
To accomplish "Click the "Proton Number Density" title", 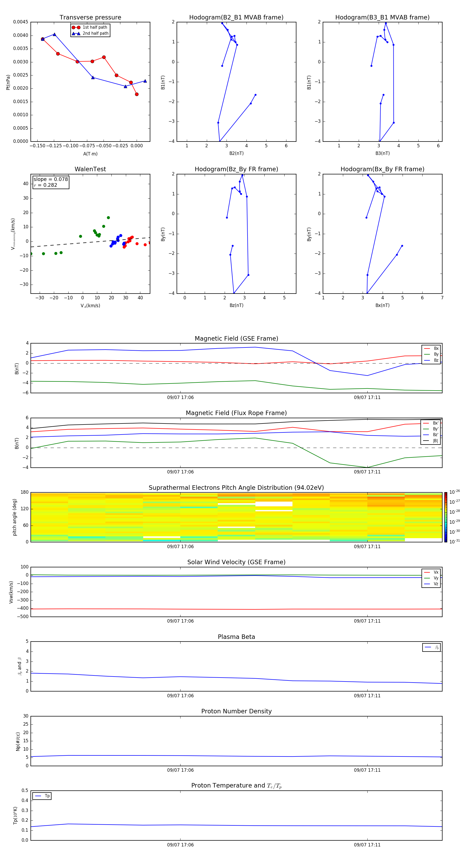I will [236, 712].
